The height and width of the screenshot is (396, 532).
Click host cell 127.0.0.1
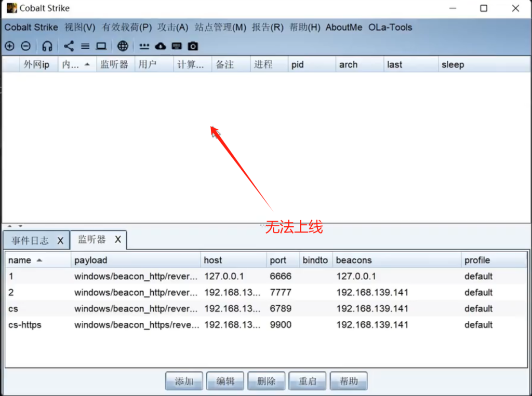tap(224, 276)
